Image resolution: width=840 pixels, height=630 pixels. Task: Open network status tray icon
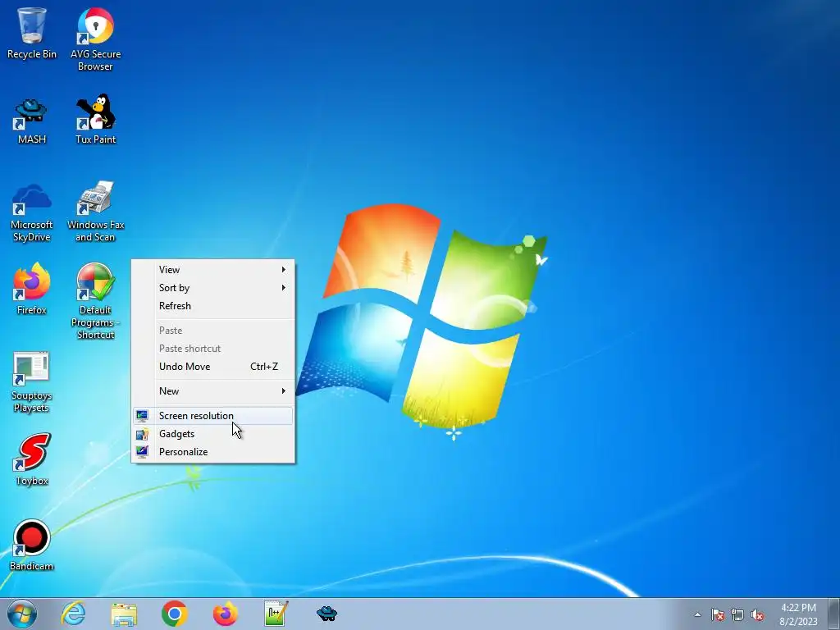(737, 615)
